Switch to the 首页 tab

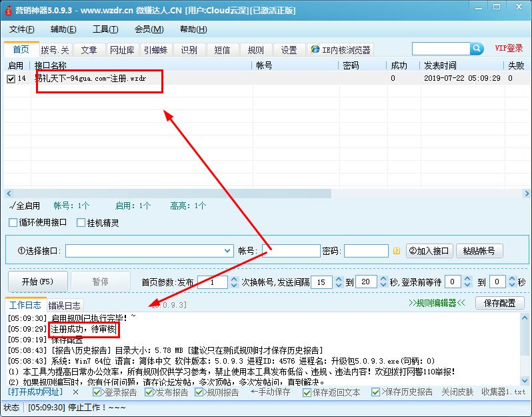(21, 49)
